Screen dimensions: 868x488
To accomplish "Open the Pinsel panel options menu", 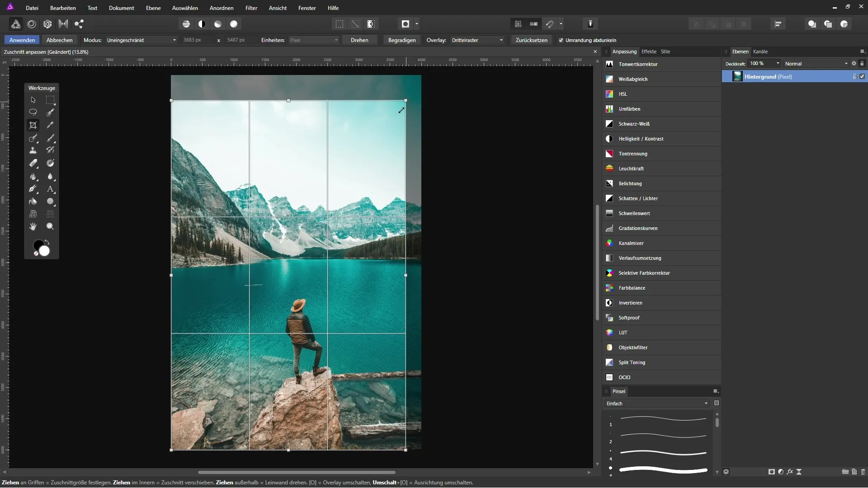I will [x=716, y=391].
